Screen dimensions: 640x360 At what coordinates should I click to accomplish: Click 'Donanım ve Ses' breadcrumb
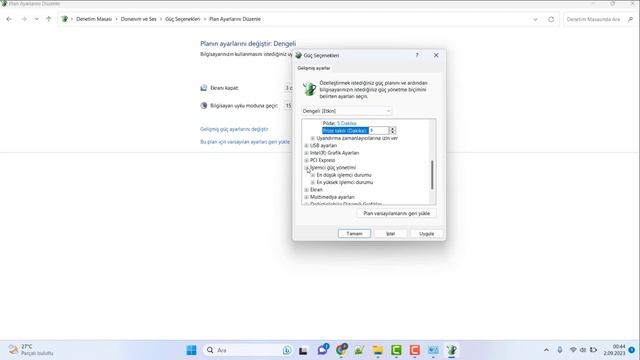138,19
